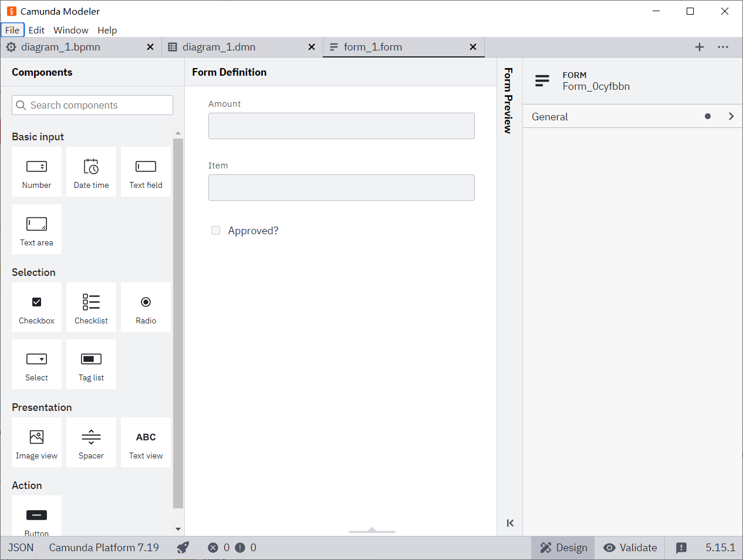Open the File menu
Image resolution: width=743 pixels, height=560 pixels.
(x=12, y=30)
